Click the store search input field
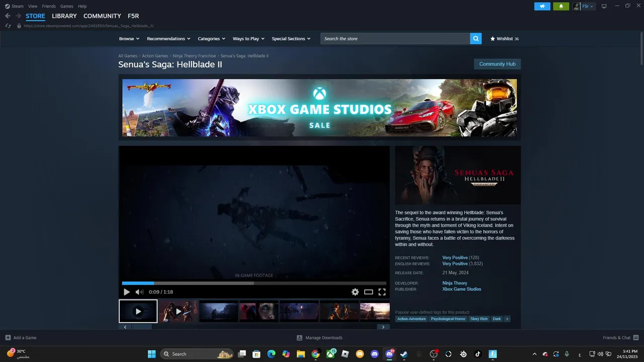This screenshot has width=644, height=362. [x=395, y=39]
